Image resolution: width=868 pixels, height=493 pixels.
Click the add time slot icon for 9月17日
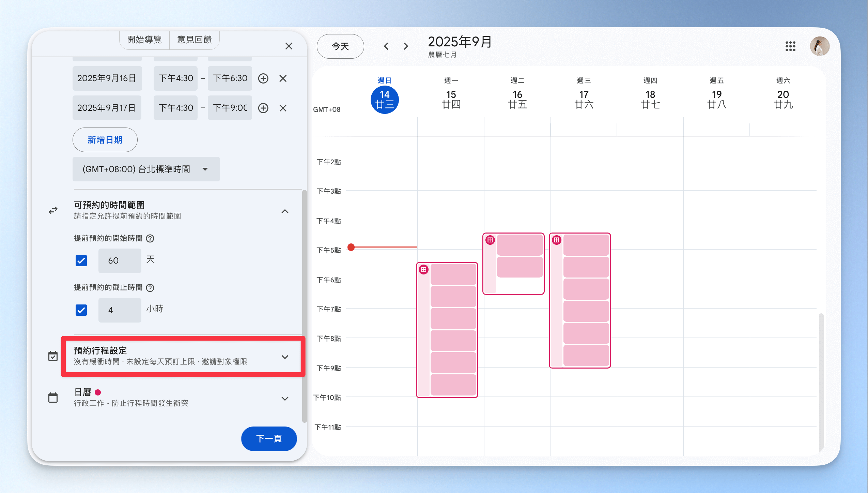coord(263,108)
